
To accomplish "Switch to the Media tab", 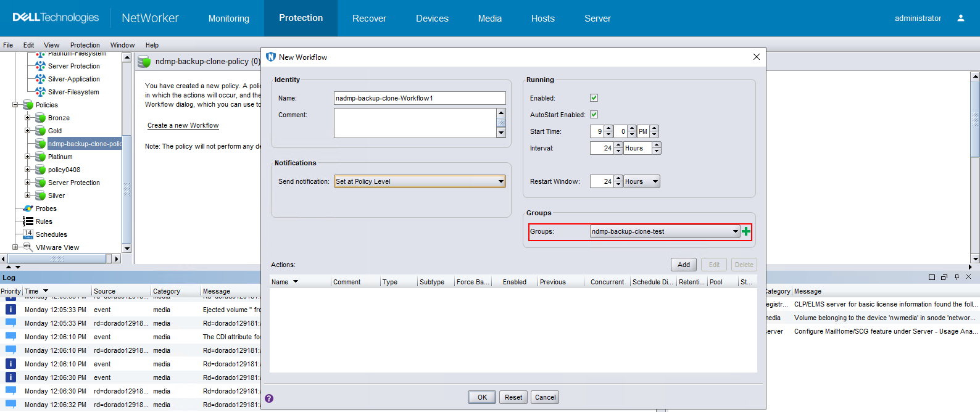I will tap(490, 19).
